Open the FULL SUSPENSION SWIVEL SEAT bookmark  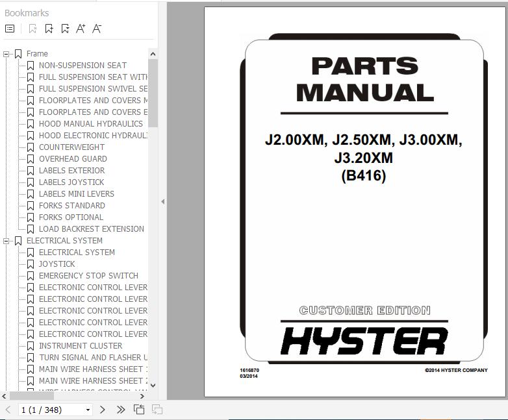coord(93,89)
